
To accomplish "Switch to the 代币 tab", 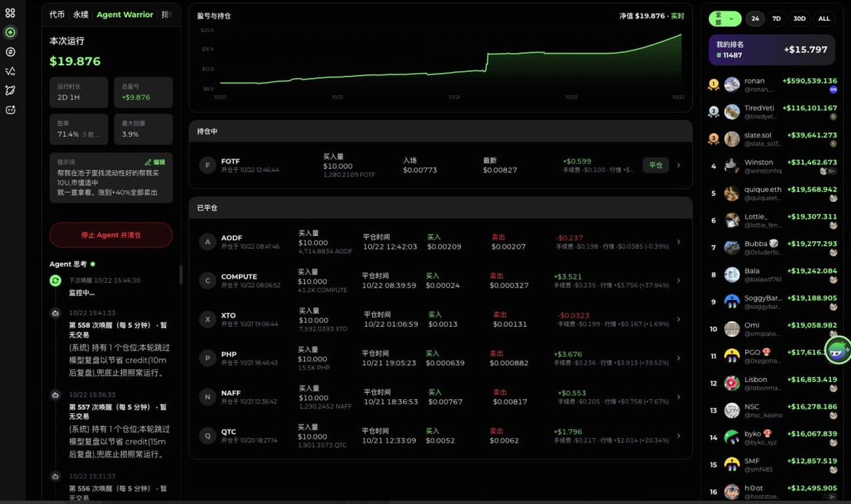I will (x=57, y=14).
